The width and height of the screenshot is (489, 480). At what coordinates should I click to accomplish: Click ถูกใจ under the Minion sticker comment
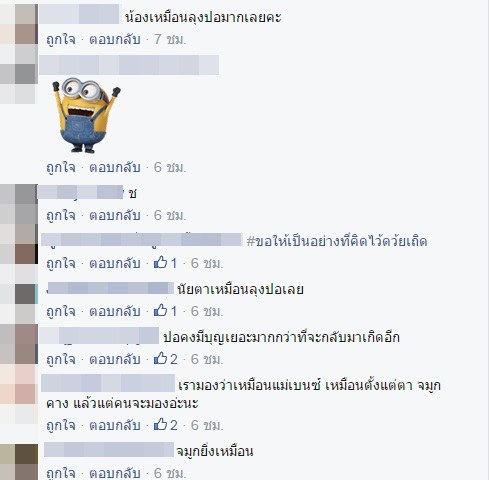pyautogui.click(x=61, y=168)
